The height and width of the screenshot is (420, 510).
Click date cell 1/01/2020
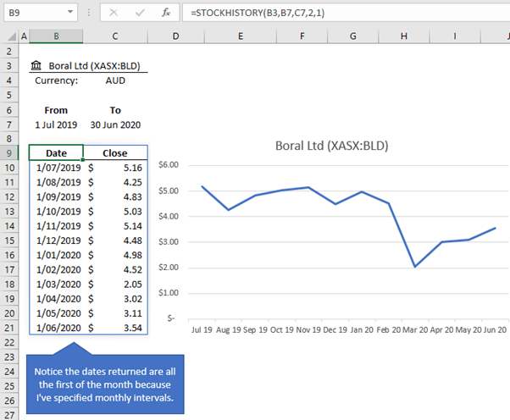click(x=56, y=255)
